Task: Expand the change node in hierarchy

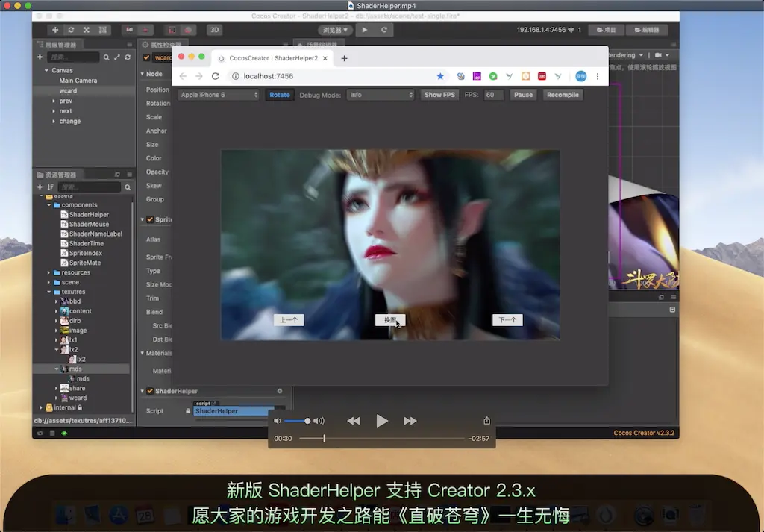Action: coord(54,122)
